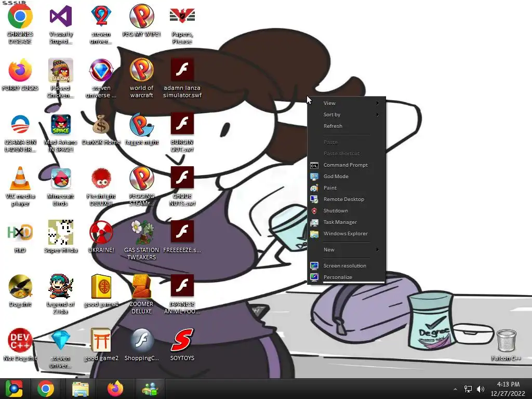Select the PEGGING STEAM... Peggle icon
The image size is (532, 399).
[x=141, y=179]
